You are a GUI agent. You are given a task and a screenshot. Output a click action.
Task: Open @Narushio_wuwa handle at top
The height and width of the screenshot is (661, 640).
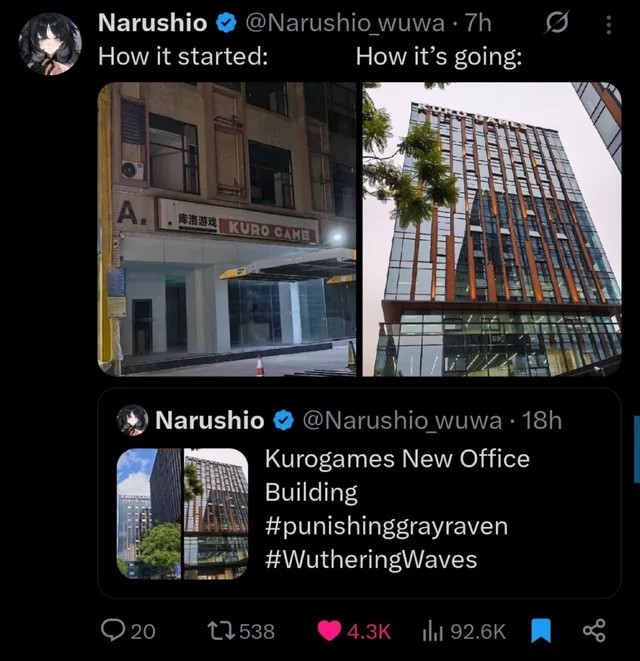tap(345, 23)
